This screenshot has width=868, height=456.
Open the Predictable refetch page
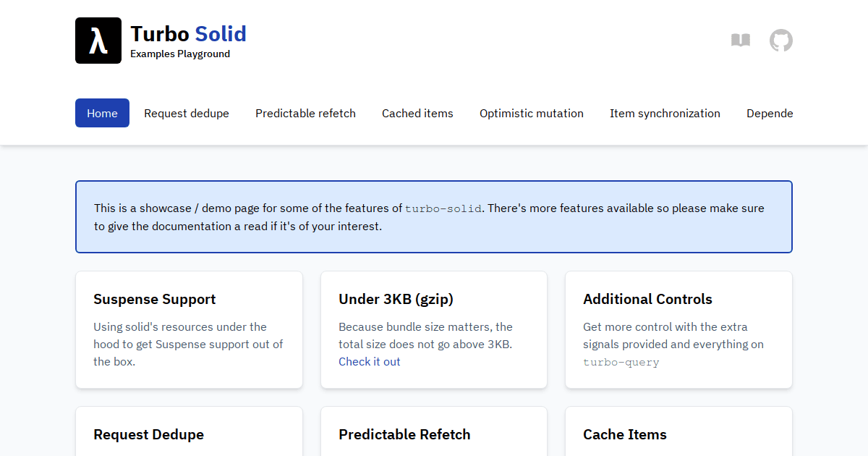305,113
